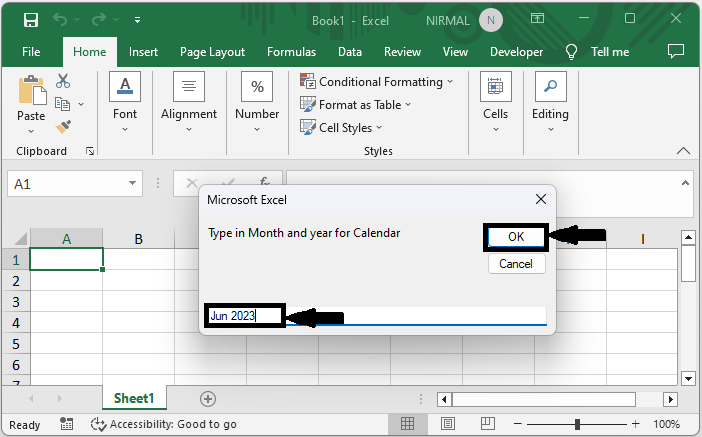
Task: Click Accessibility: Good to go status
Action: (x=164, y=424)
